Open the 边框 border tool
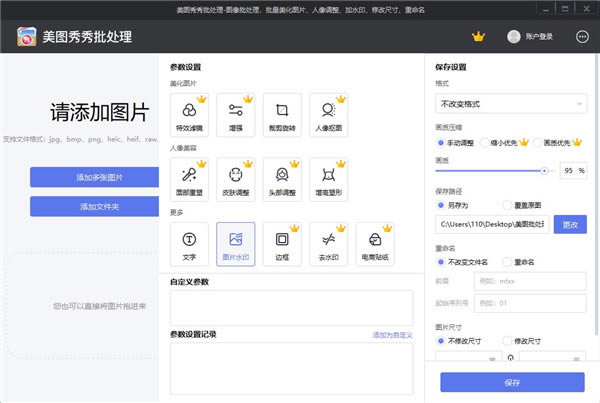This screenshot has width=600, height=403. (282, 244)
